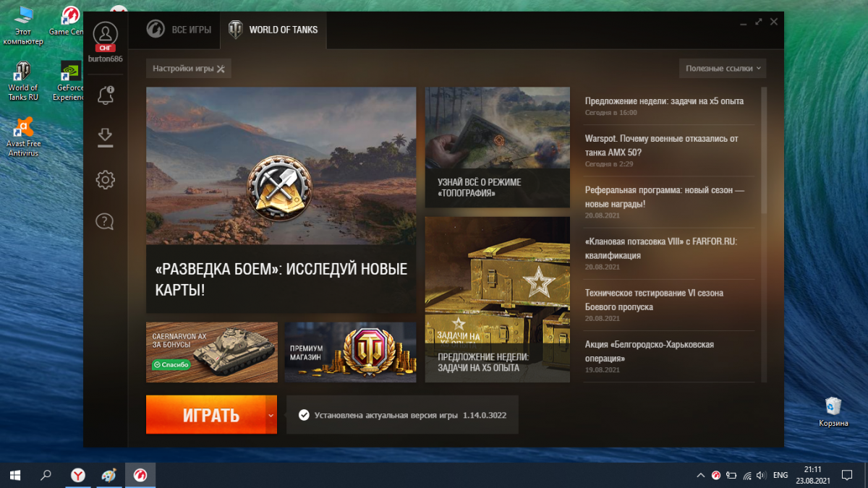Click the ИГРАТЬ play button
This screenshot has width=868, height=488.
(205, 415)
